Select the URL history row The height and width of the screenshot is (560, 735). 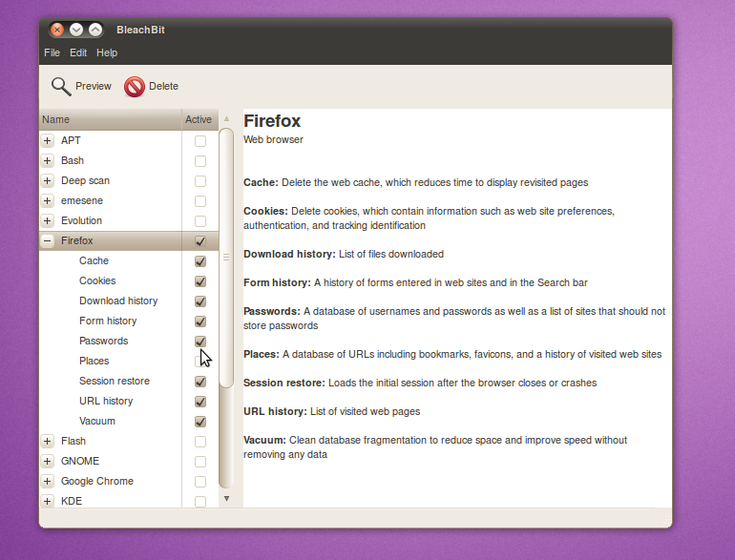[129, 401]
